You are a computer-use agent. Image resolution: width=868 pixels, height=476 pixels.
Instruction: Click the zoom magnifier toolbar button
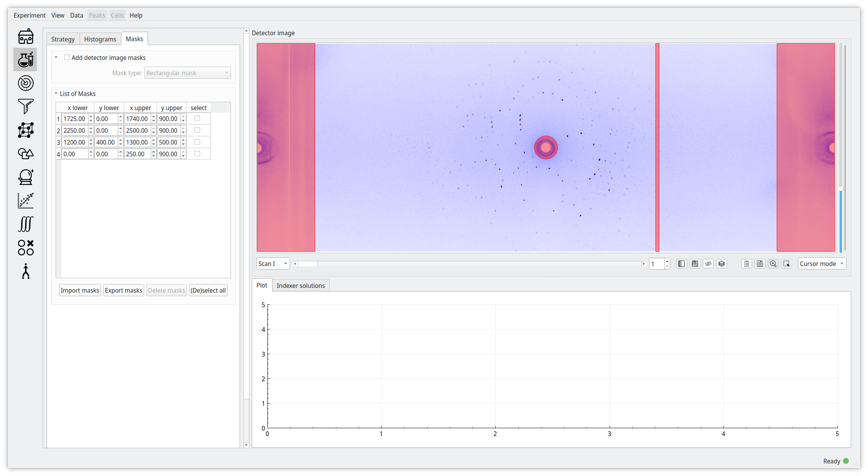coord(773,264)
